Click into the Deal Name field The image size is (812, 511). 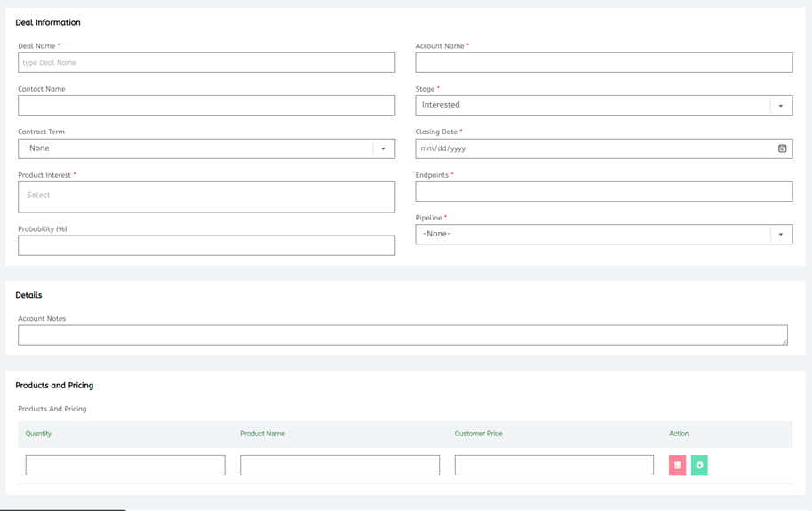point(206,62)
